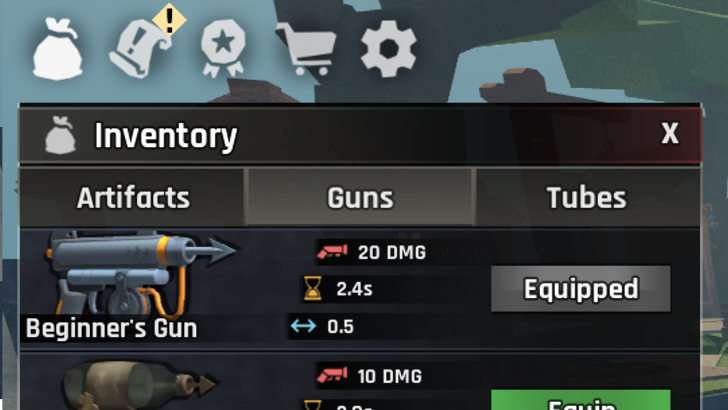Equip the bottle gun with green button
This screenshot has width=728, height=410.
coord(581,400)
